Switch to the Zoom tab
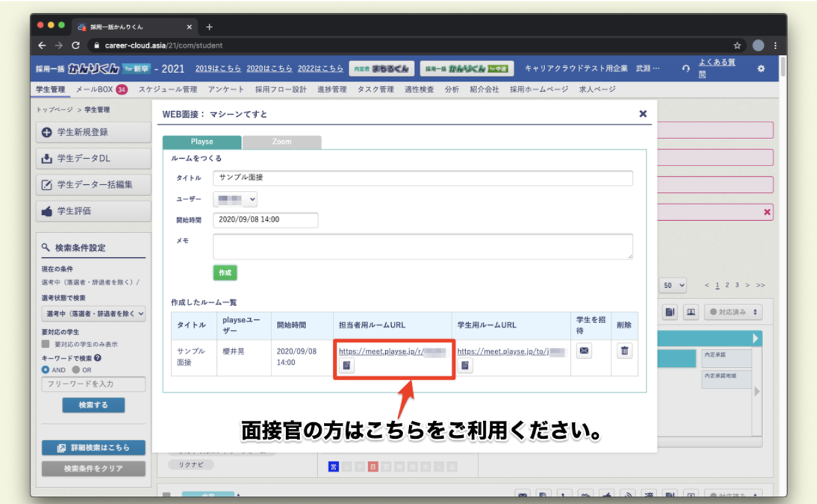The image size is (817, 504). click(281, 142)
